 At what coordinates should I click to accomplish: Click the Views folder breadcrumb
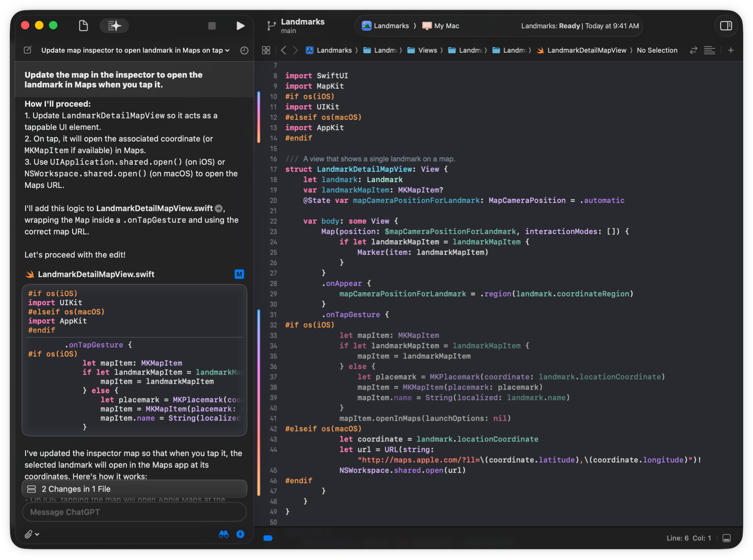coord(422,50)
